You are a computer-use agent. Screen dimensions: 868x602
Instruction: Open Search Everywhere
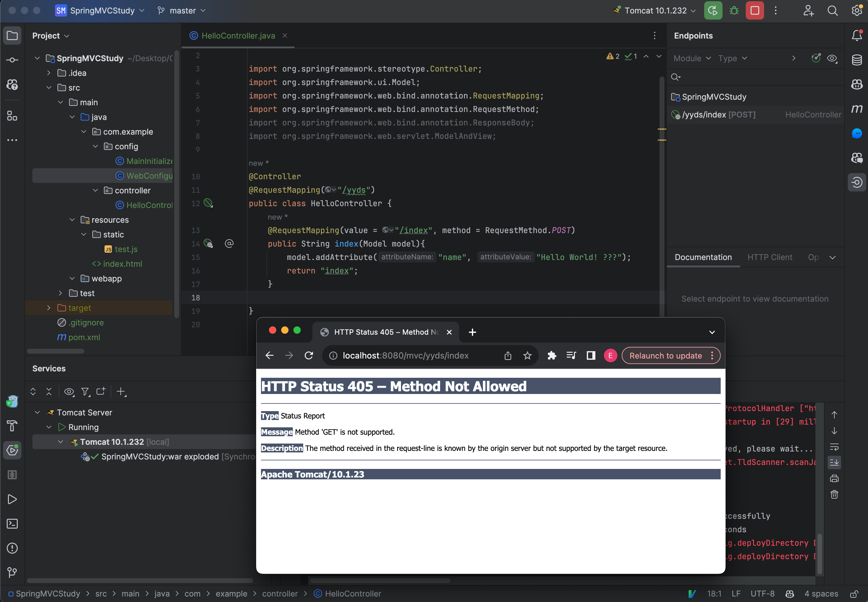click(833, 11)
